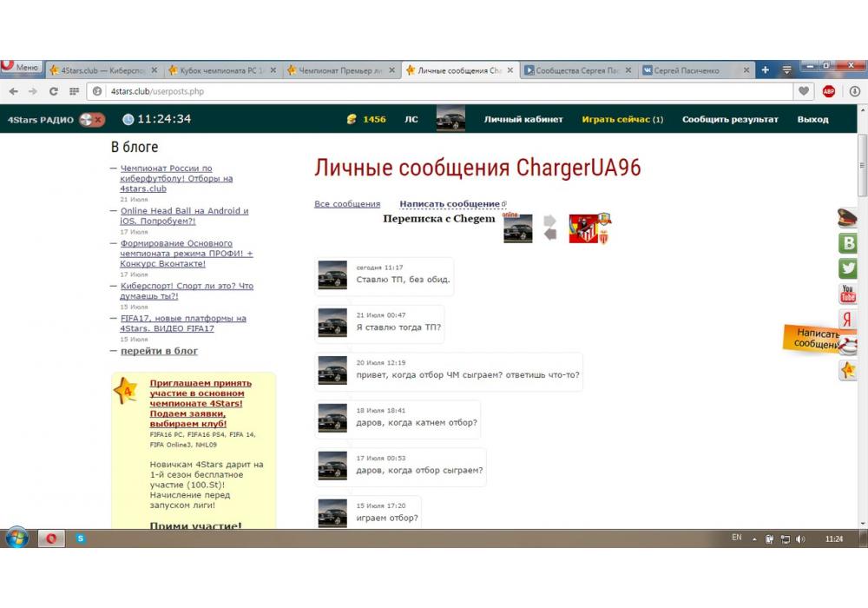Open blog post Чемпионат России по киберфутболу
The image size is (868, 608).
[x=176, y=178]
